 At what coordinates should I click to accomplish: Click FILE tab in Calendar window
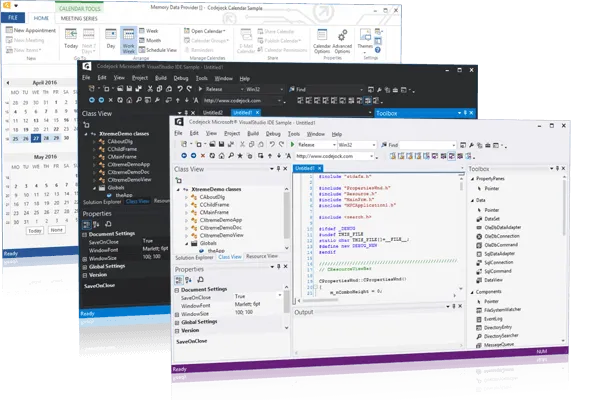13,18
